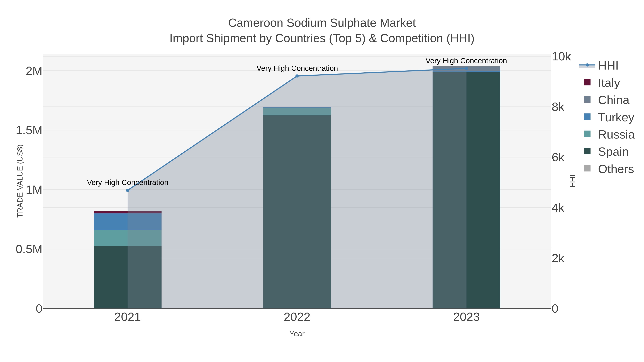
Task: Click the 10k right axis tick label
Action: [561, 57]
